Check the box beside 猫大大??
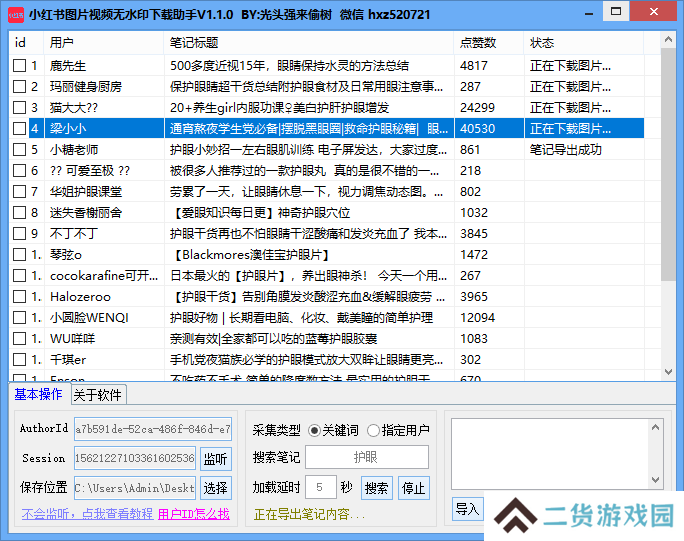684x541 pixels. (x=19, y=108)
